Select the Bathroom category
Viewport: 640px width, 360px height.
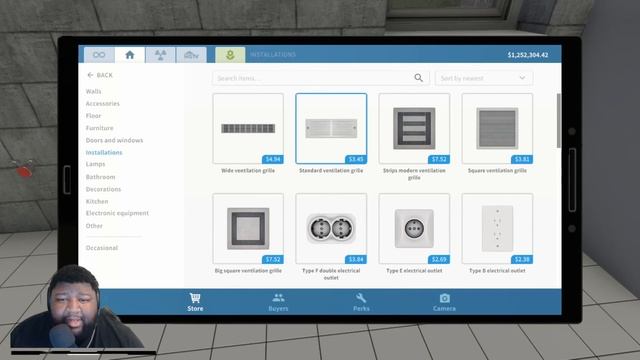[x=100, y=177]
